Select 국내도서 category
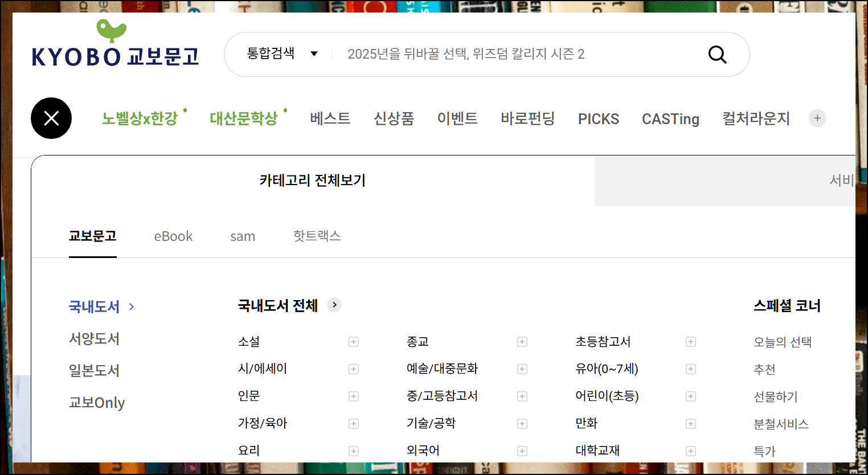This screenshot has width=868, height=475. tap(95, 306)
